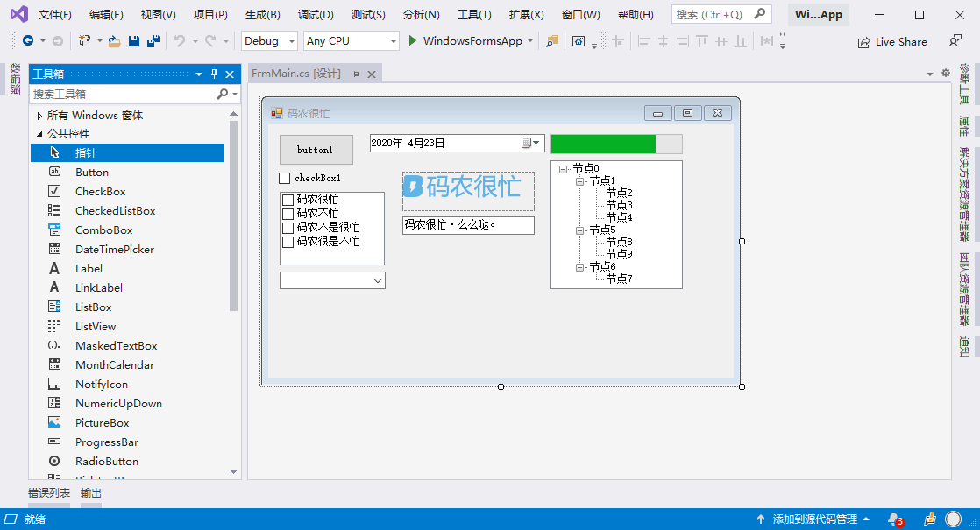This screenshot has width=980, height=530.
Task: Open the 调试(D) menu
Action: (316, 14)
